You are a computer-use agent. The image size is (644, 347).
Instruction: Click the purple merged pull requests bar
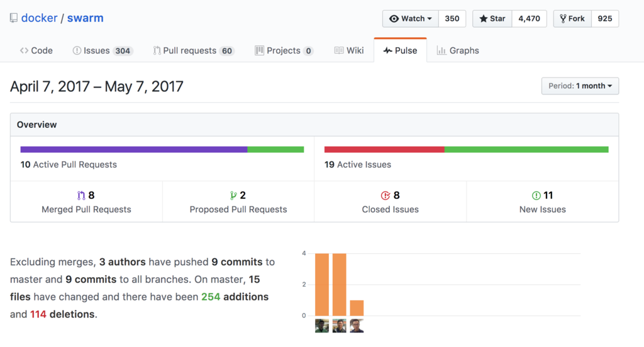click(134, 150)
